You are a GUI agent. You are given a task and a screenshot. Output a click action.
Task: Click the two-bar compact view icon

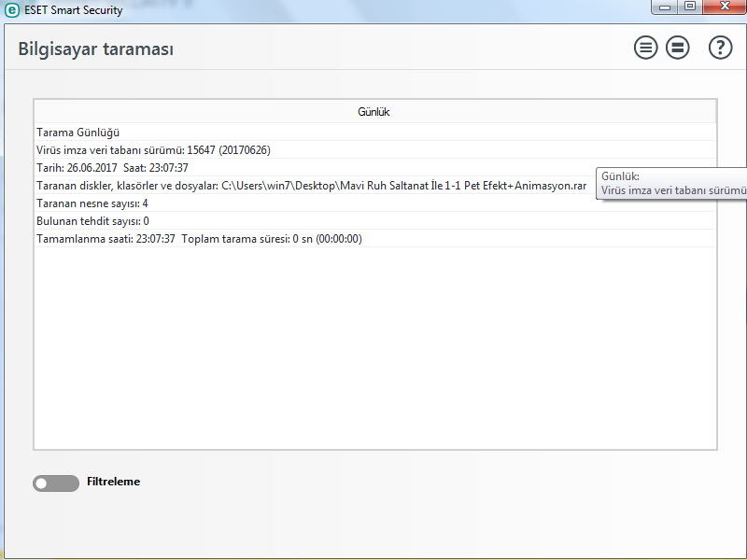[677, 48]
